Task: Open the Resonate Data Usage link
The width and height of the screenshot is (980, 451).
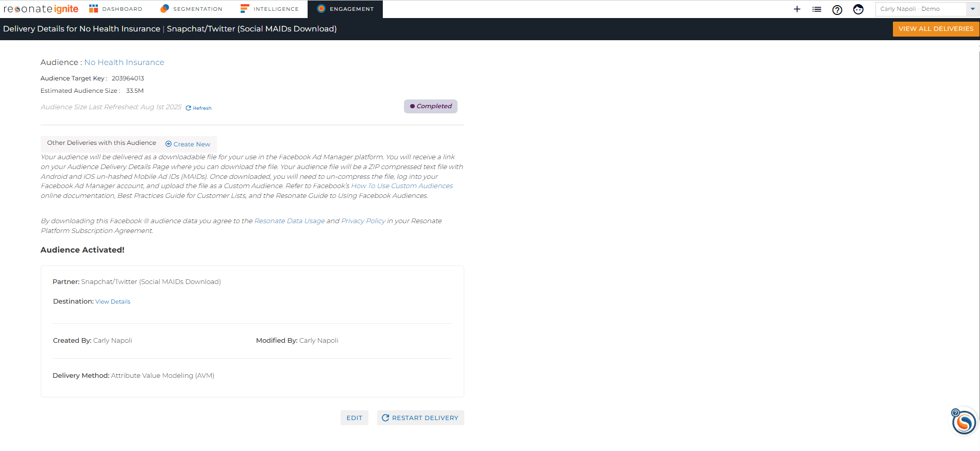Action: 290,221
